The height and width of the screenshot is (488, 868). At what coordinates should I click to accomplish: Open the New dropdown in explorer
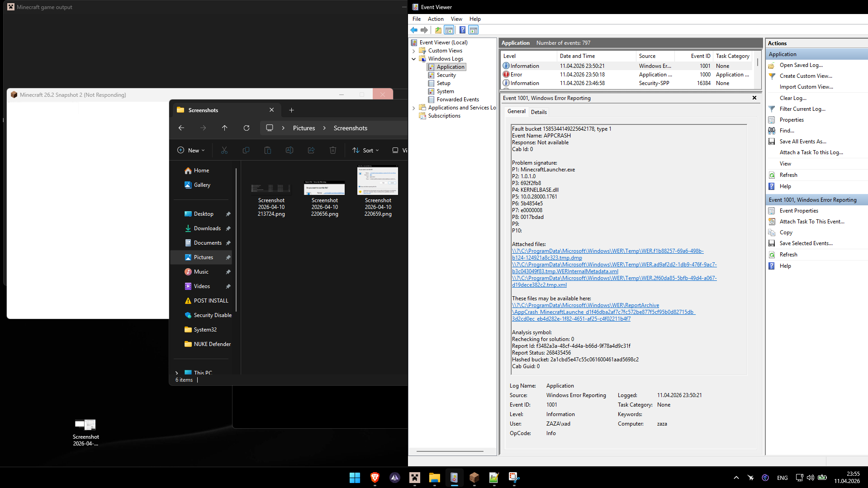[x=191, y=150]
